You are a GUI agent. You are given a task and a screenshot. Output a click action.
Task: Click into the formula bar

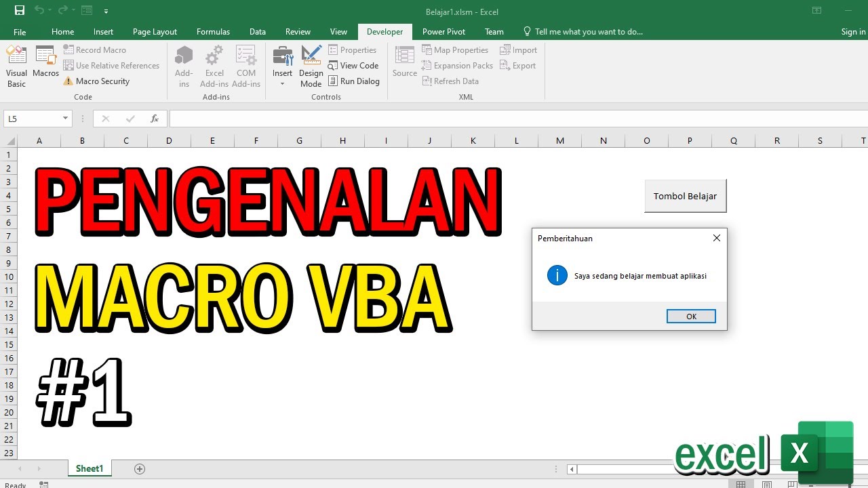519,119
